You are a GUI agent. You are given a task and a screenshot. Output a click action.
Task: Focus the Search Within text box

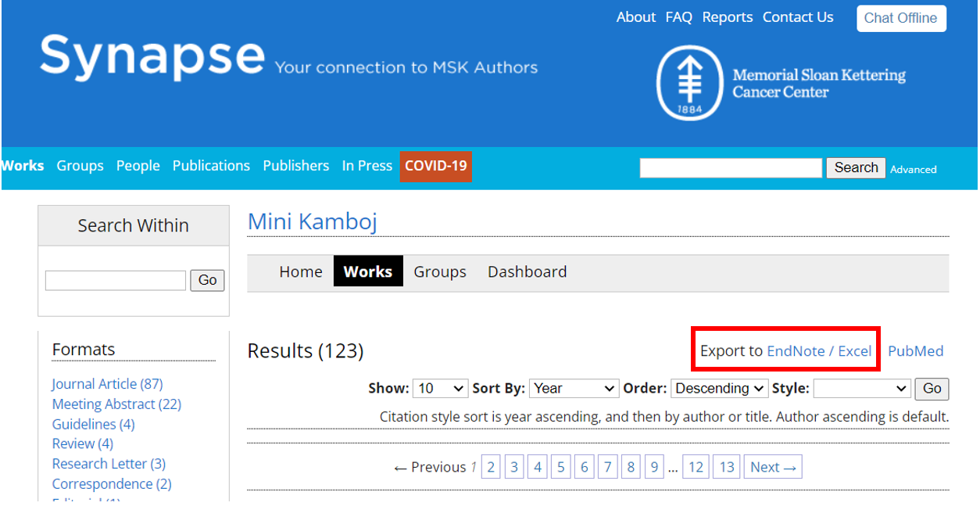pyautogui.click(x=116, y=280)
